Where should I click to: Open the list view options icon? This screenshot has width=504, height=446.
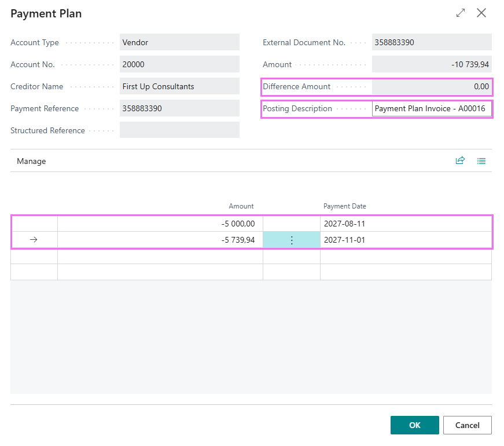click(481, 160)
